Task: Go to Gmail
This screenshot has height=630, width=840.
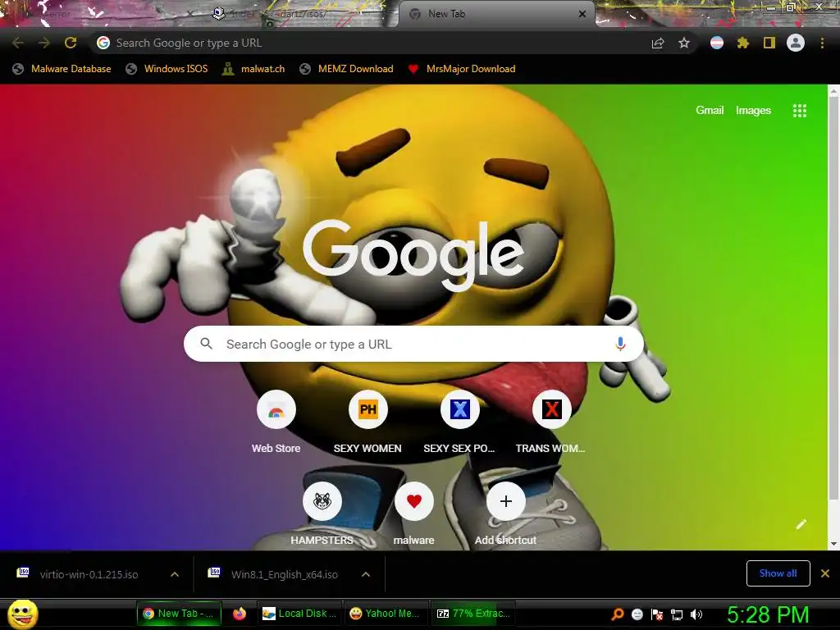Action: pyautogui.click(x=710, y=111)
